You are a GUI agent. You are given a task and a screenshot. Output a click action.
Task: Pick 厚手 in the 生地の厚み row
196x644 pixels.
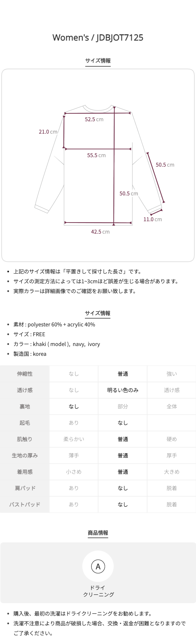(171, 456)
